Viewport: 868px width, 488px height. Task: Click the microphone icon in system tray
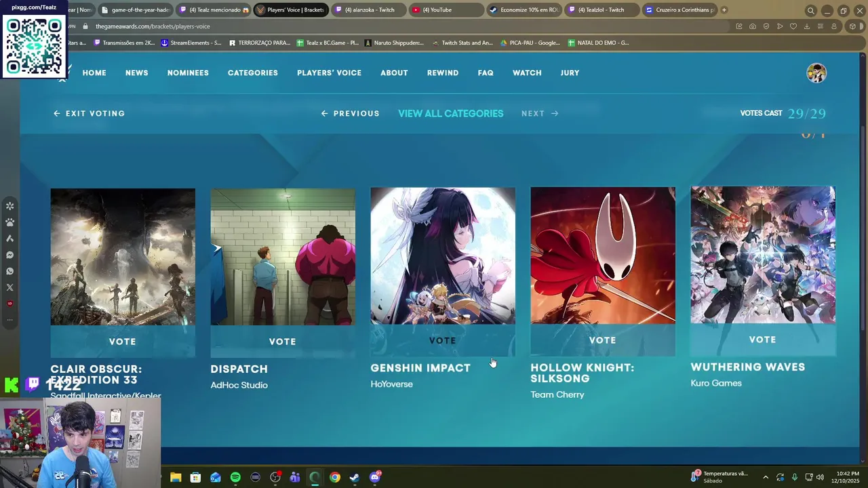point(794,477)
